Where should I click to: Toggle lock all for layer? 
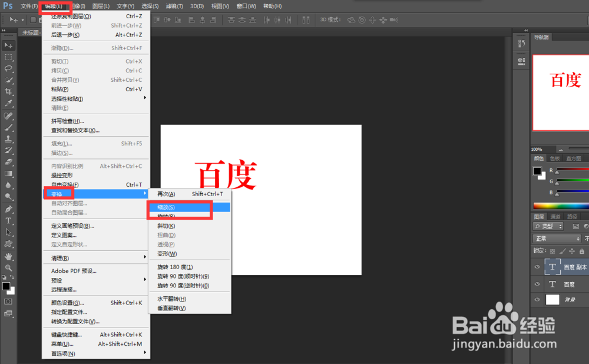point(581,251)
